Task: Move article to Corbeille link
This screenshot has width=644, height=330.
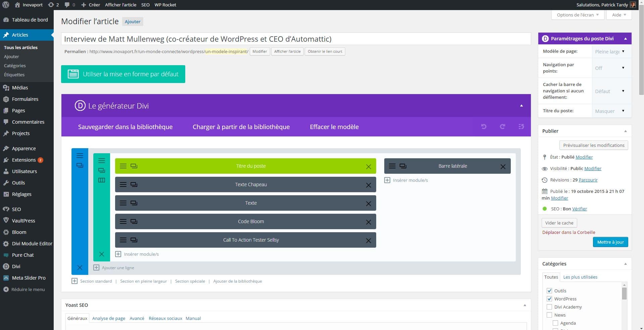Action: [x=568, y=232]
